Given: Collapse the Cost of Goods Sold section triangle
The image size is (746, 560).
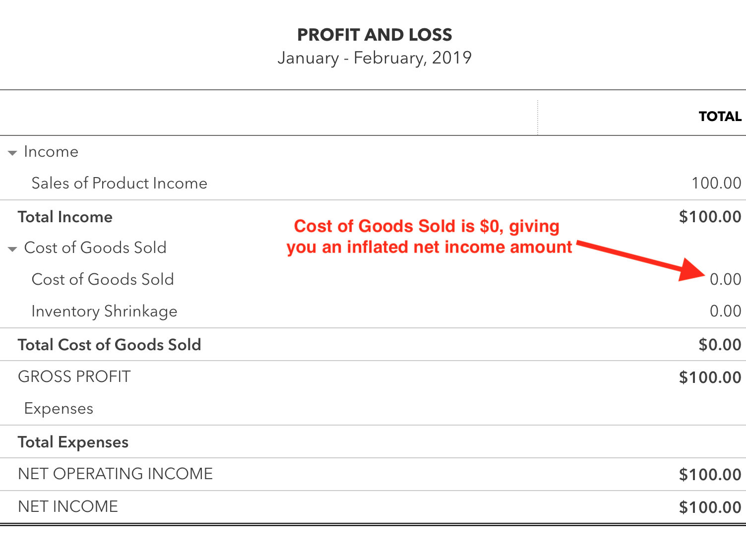Looking at the screenshot, I should click(x=12, y=249).
